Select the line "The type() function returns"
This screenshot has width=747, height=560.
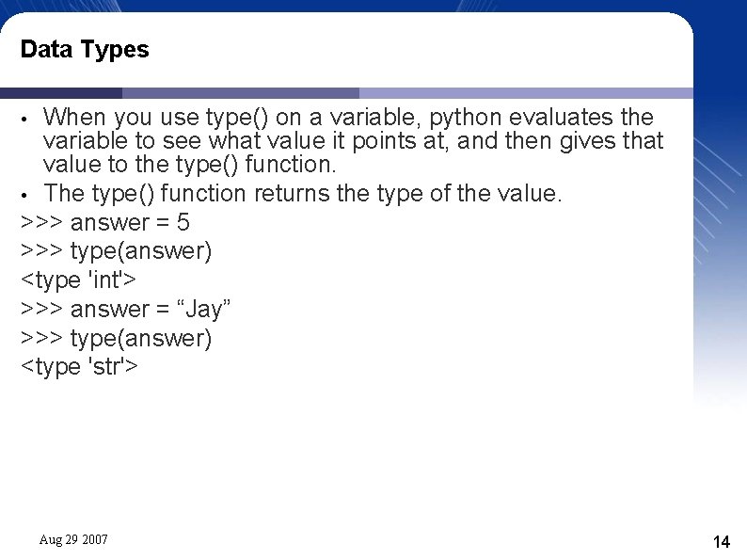point(302,194)
